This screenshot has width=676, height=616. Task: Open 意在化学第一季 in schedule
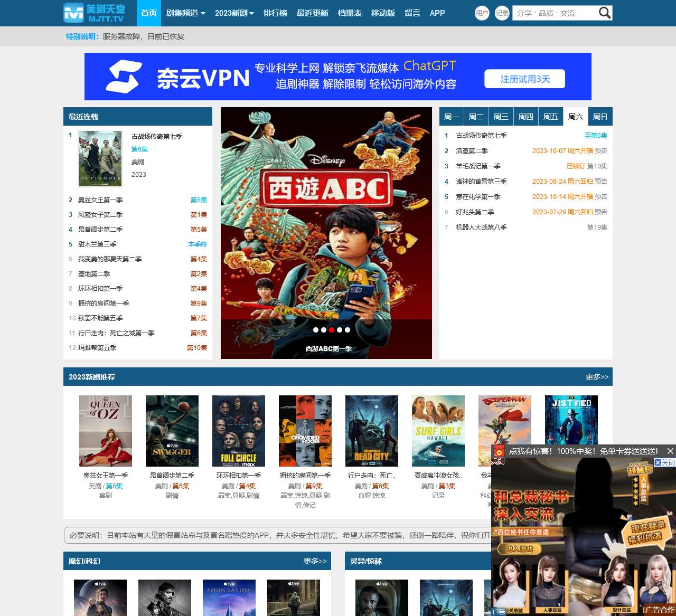coord(478,197)
